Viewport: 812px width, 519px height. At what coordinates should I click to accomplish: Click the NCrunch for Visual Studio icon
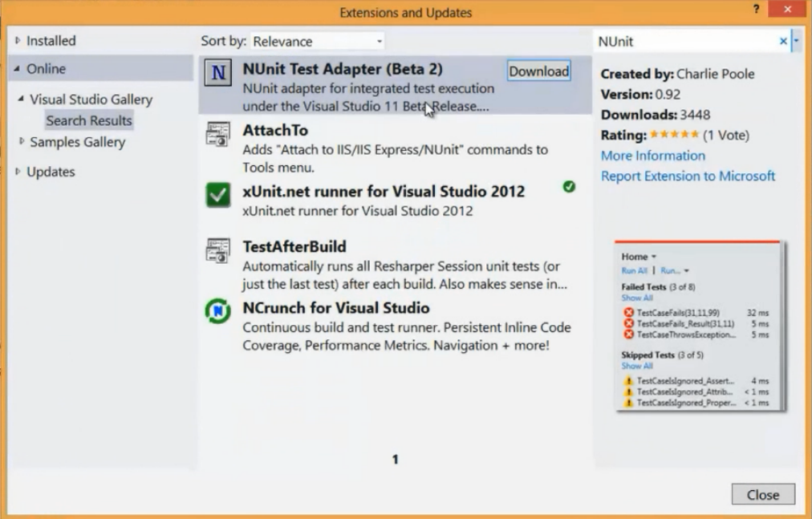(x=218, y=310)
